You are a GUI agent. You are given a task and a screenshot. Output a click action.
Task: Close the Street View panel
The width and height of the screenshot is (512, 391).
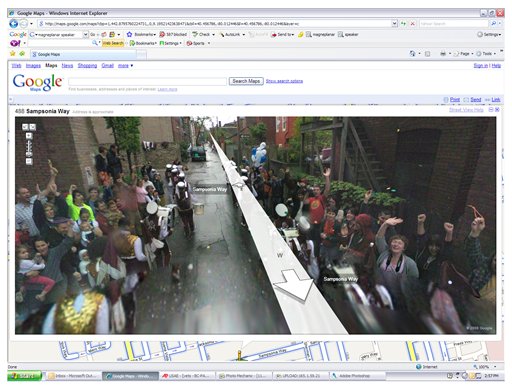[497, 110]
